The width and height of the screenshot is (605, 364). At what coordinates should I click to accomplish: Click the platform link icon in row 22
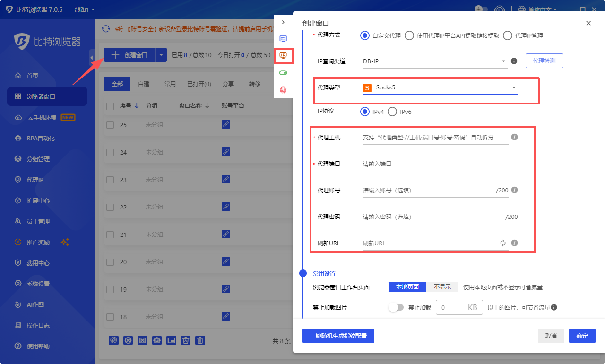pos(226,207)
